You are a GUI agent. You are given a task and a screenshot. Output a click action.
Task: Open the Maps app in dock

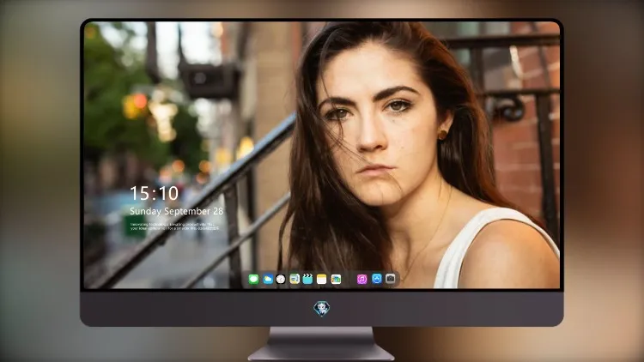(x=295, y=279)
